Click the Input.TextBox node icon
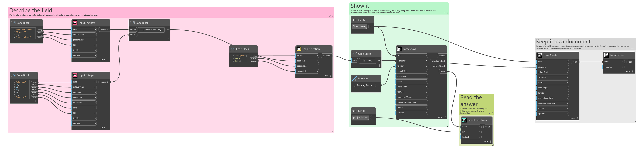Screen dimensions: 644x148 [x=75, y=23]
